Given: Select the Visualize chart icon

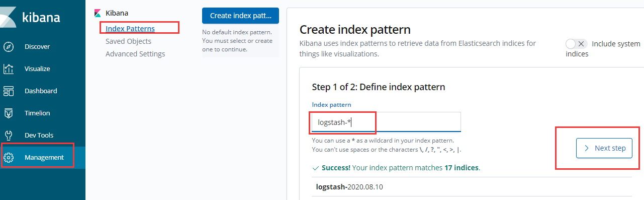Looking at the screenshot, I should point(9,69).
